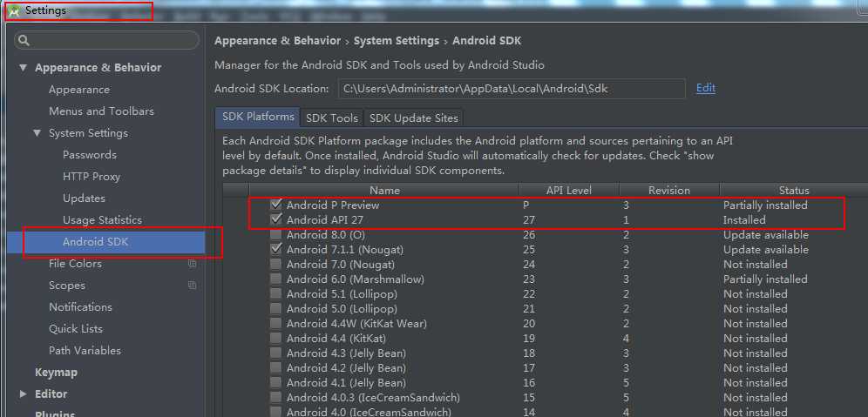
Task: Select Appearance in the settings tree
Action: tap(79, 90)
